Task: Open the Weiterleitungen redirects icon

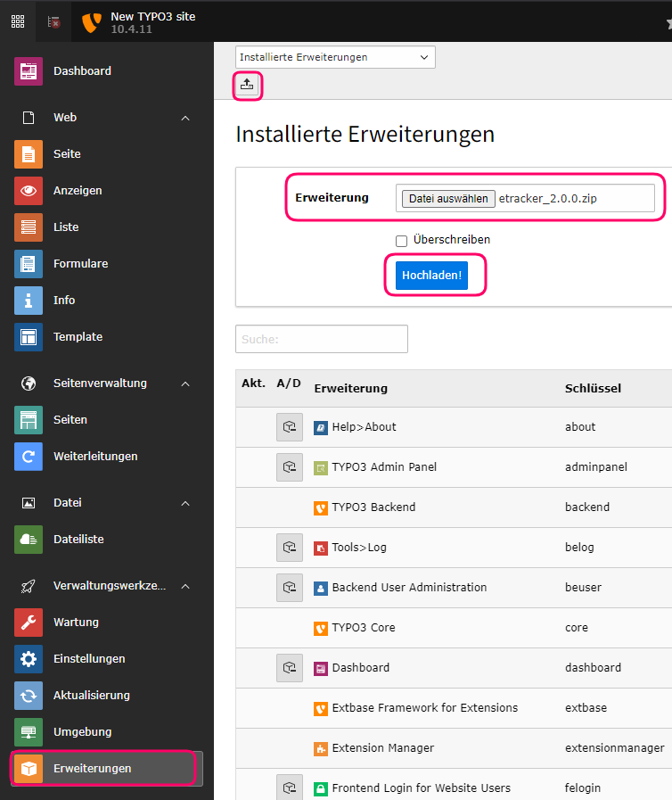Action: [x=29, y=456]
